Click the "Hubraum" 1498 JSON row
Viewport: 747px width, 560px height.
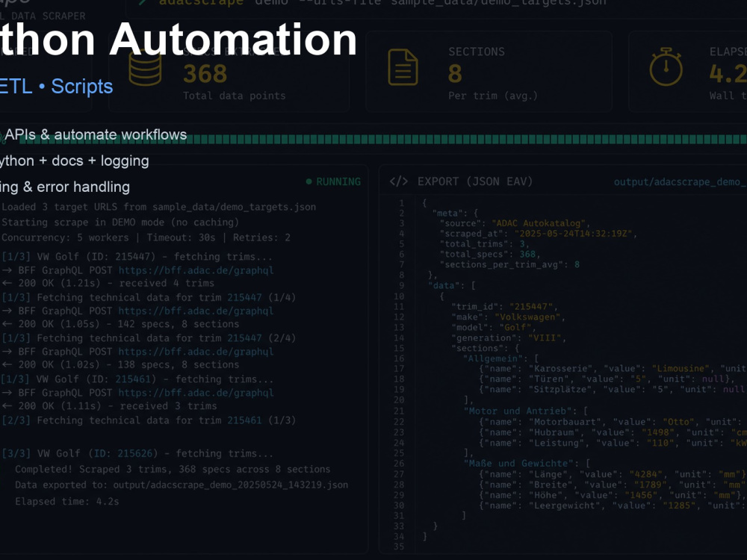click(x=613, y=432)
